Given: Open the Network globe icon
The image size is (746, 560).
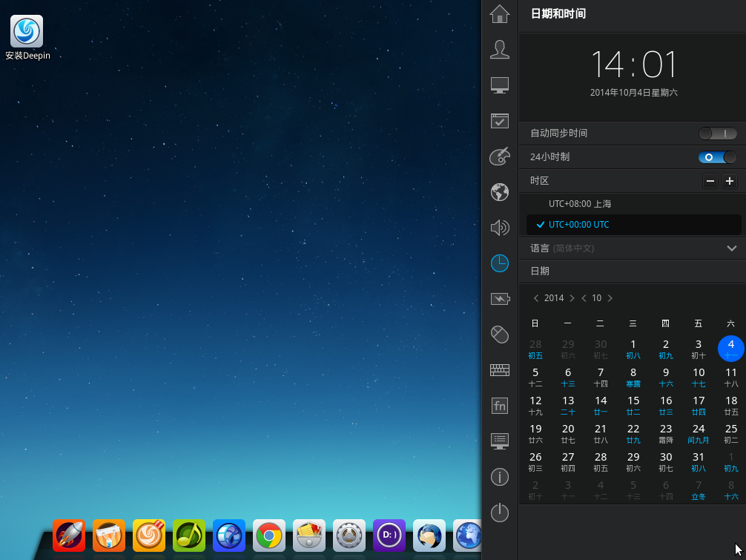Looking at the screenshot, I should coord(500,192).
